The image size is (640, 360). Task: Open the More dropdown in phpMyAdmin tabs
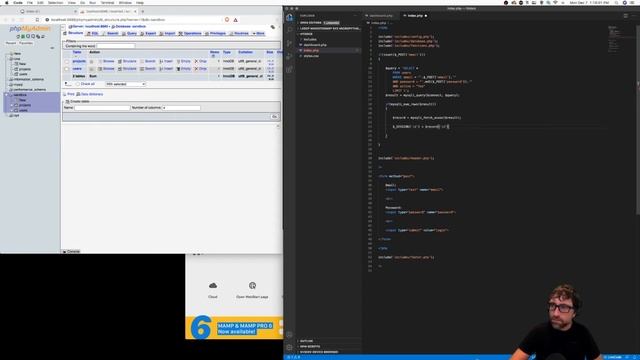(258, 33)
